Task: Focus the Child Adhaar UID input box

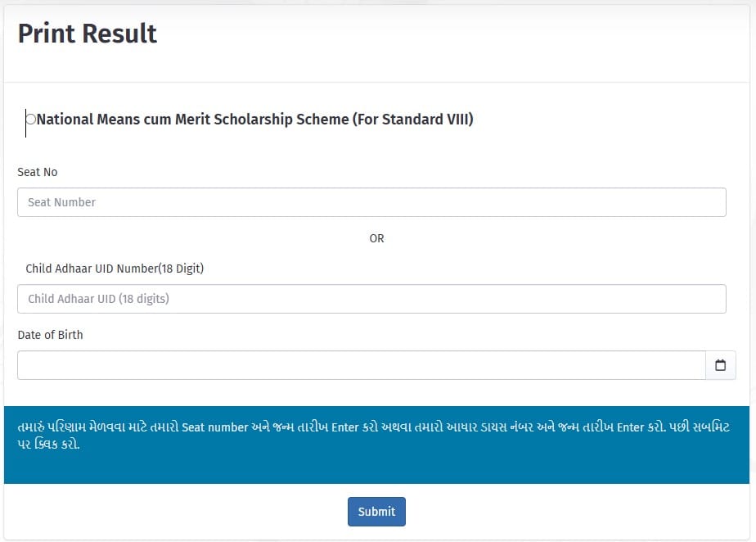Action: pos(371,298)
